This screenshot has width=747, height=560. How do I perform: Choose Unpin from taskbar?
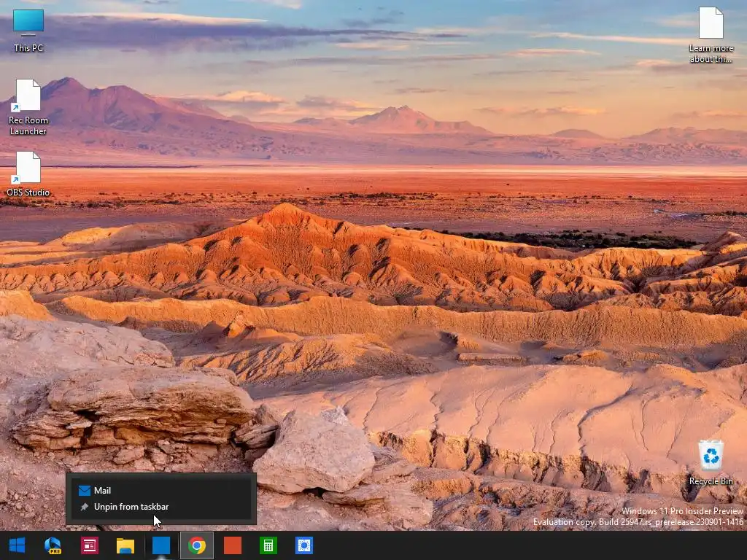pyautogui.click(x=161, y=507)
